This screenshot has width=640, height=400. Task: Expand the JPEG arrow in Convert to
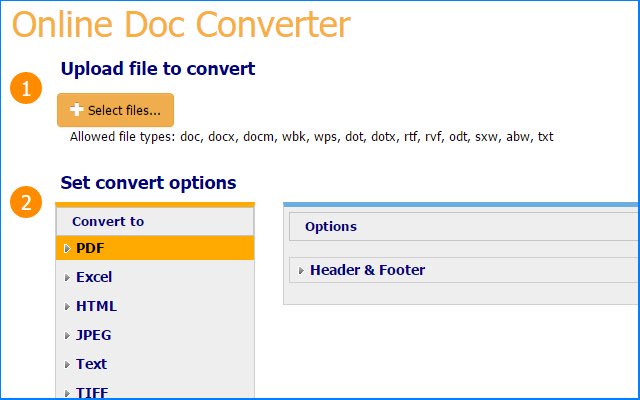click(67, 336)
